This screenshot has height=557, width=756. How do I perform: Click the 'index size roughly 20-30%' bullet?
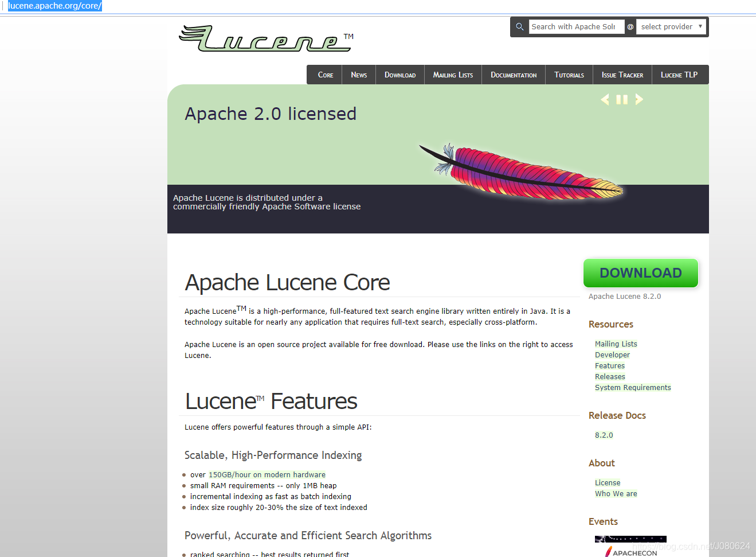(279, 507)
